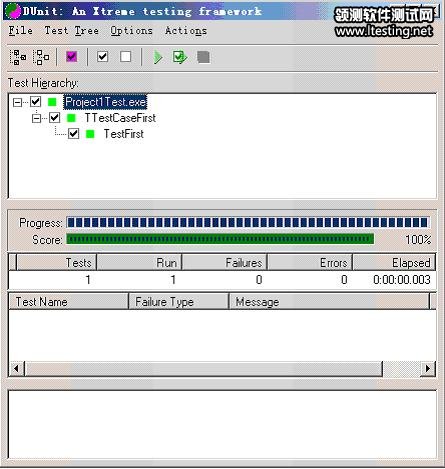
Task: Collapse the Project1Test.exe tree node
Action: pos(17,102)
